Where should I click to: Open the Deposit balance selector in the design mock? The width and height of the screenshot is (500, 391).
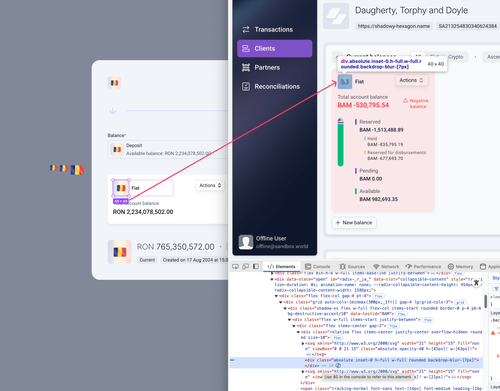click(168, 149)
